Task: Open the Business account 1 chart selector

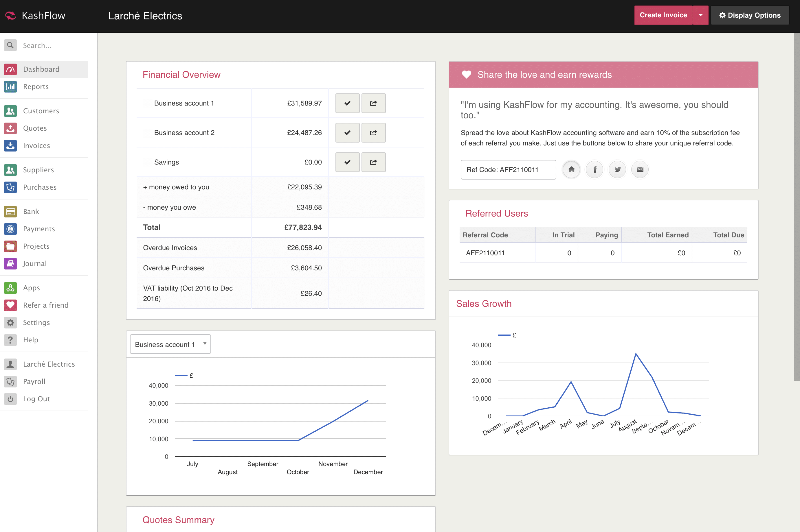Action: pos(170,344)
